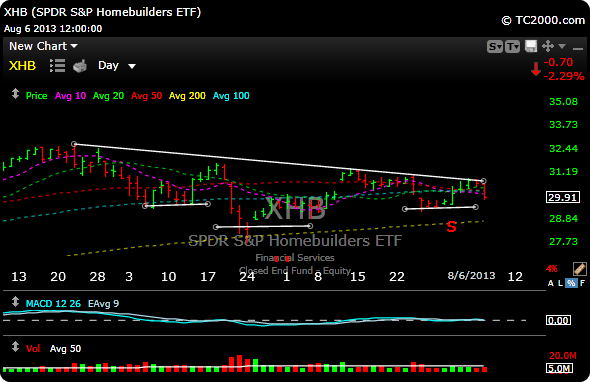The width and height of the screenshot is (590, 382).
Task: Select the Avg 20 indicator label
Action: tap(108, 96)
